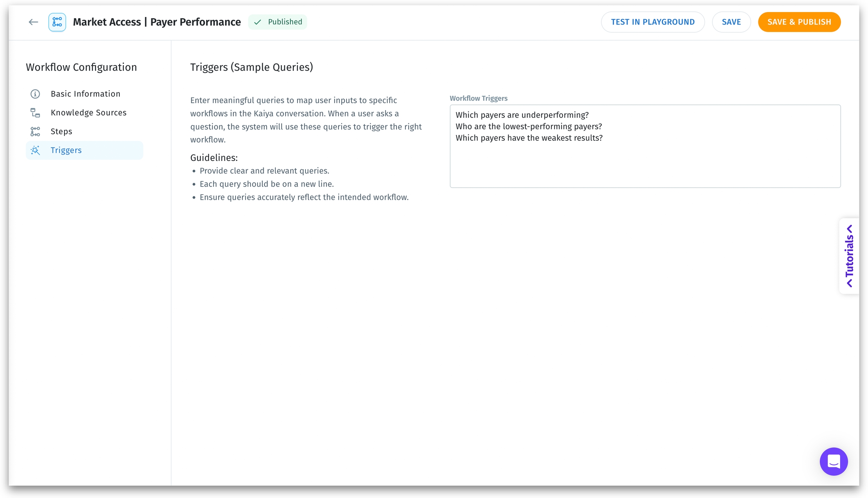
Task: Go to the Knowledge Sources section
Action: point(89,113)
